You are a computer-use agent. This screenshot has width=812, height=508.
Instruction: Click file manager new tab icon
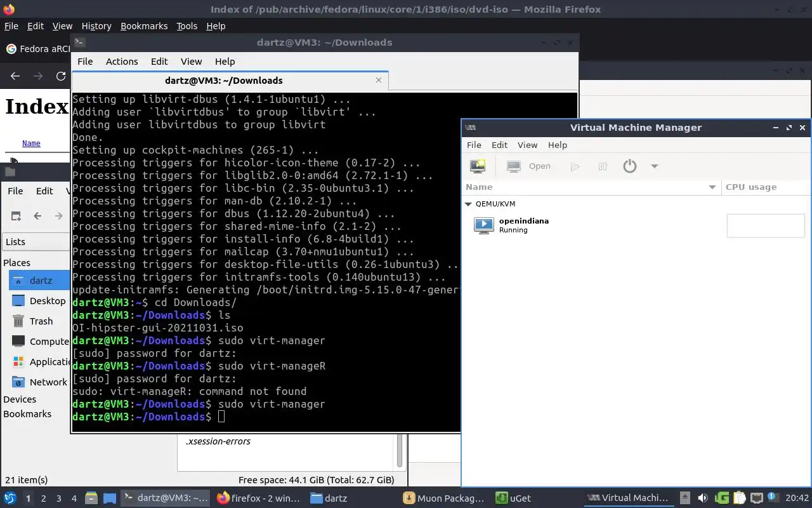(x=16, y=216)
